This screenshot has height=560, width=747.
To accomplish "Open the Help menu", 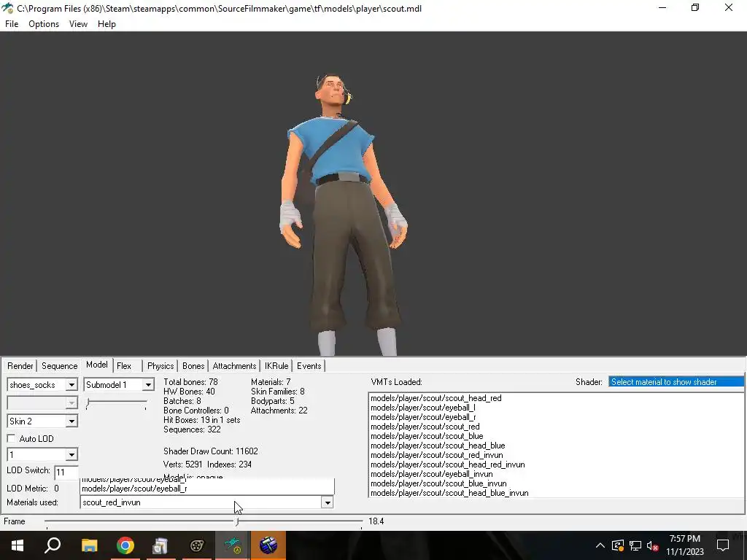I will click(x=107, y=24).
